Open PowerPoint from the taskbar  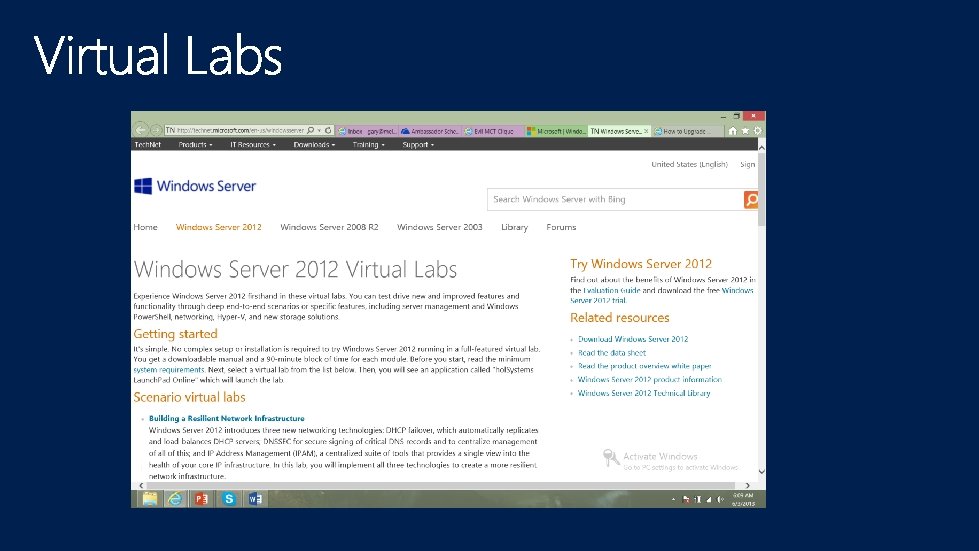tap(201, 499)
